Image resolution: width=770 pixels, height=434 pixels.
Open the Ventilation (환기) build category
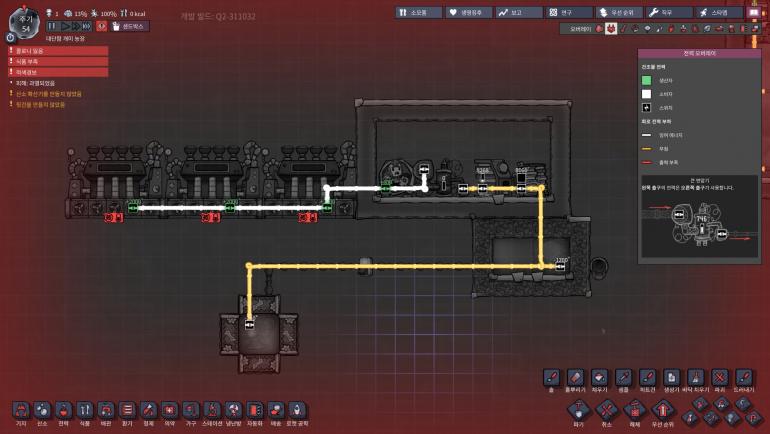point(127,410)
